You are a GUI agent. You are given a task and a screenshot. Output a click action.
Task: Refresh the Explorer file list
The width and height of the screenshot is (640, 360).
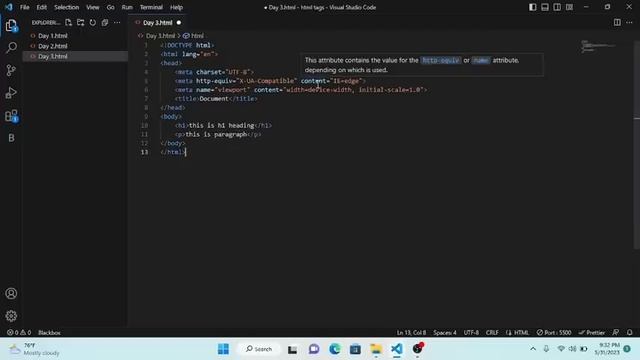(93, 22)
